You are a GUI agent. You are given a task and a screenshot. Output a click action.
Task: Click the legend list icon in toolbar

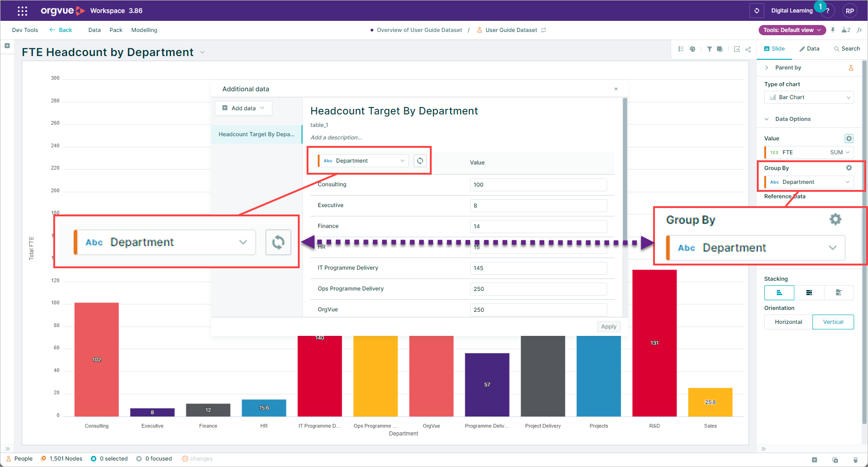tap(681, 49)
